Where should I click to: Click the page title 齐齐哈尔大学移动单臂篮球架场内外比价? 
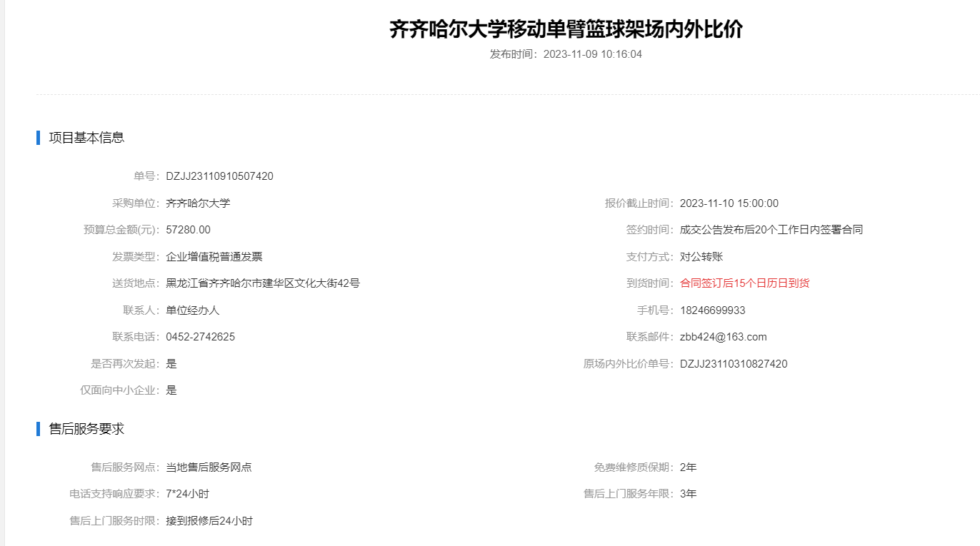pyautogui.click(x=566, y=29)
